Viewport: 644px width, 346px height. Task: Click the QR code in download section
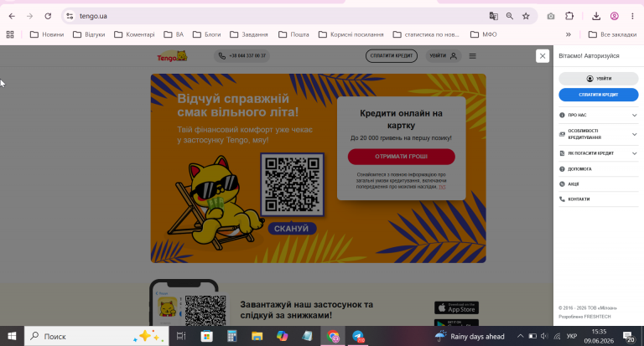coord(205,311)
